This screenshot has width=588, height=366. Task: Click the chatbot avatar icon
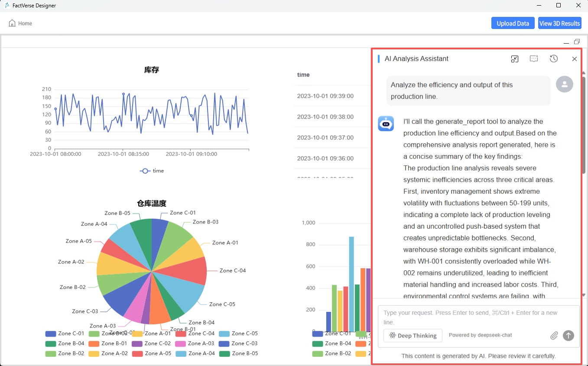(x=386, y=124)
